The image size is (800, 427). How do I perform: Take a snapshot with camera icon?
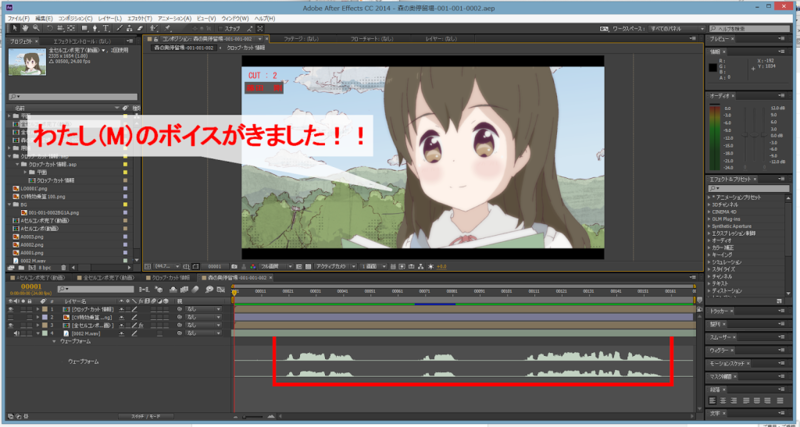pos(234,266)
